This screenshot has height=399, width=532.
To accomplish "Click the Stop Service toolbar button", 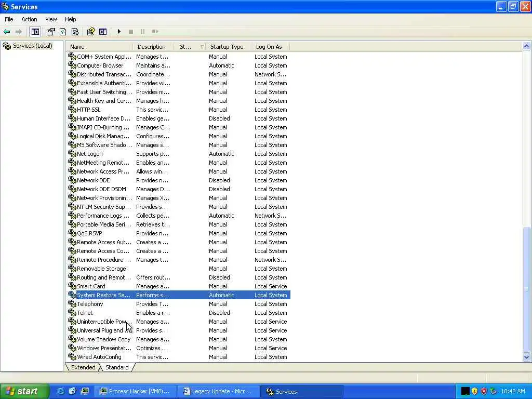I will click(x=131, y=32).
